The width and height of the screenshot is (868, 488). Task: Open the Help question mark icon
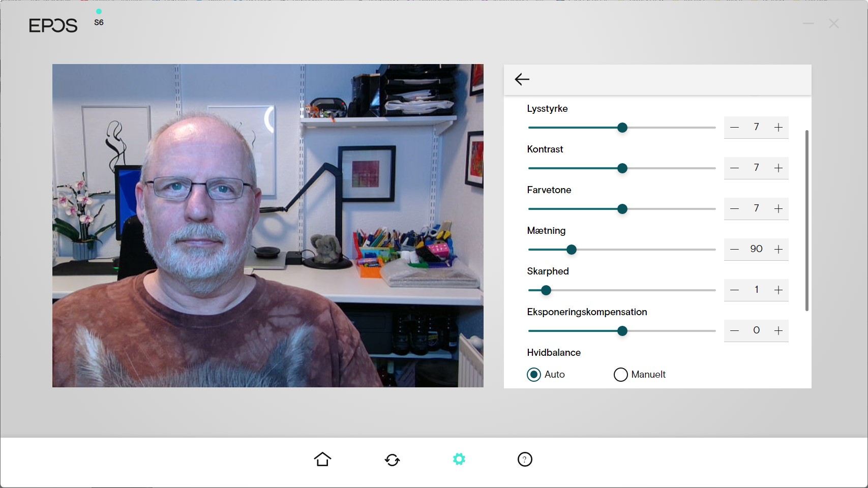click(x=525, y=460)
